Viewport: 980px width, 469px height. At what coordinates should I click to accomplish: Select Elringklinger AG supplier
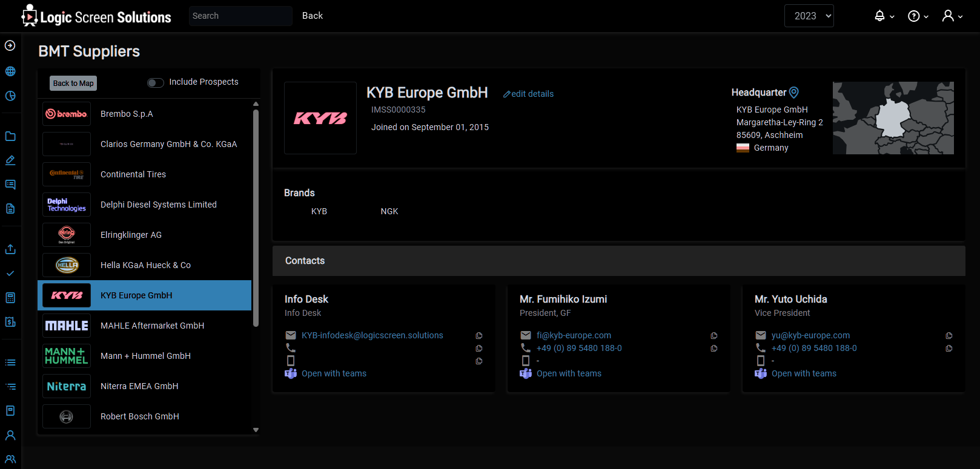pyautogui.click(x=144, y=235)
